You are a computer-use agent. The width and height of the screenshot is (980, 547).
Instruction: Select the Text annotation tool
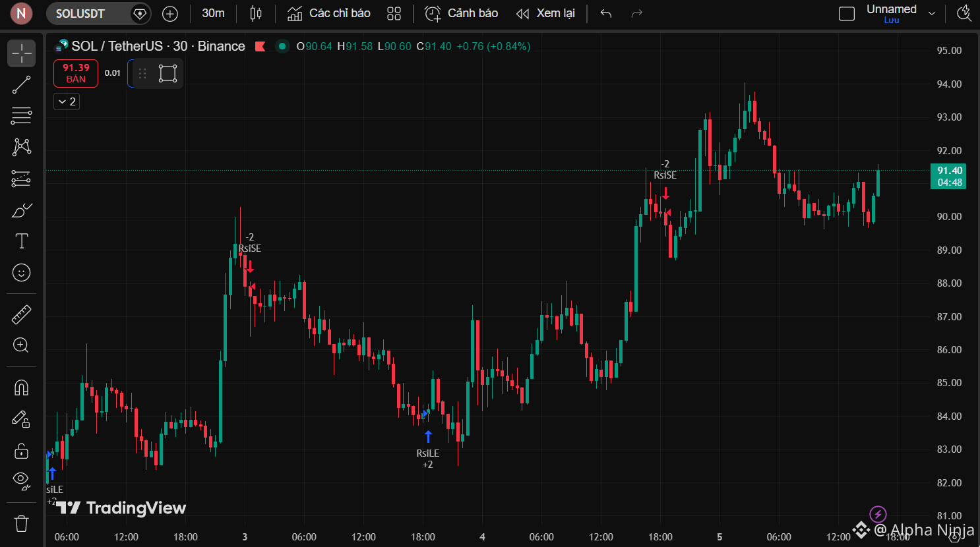(x=22, y=241)
